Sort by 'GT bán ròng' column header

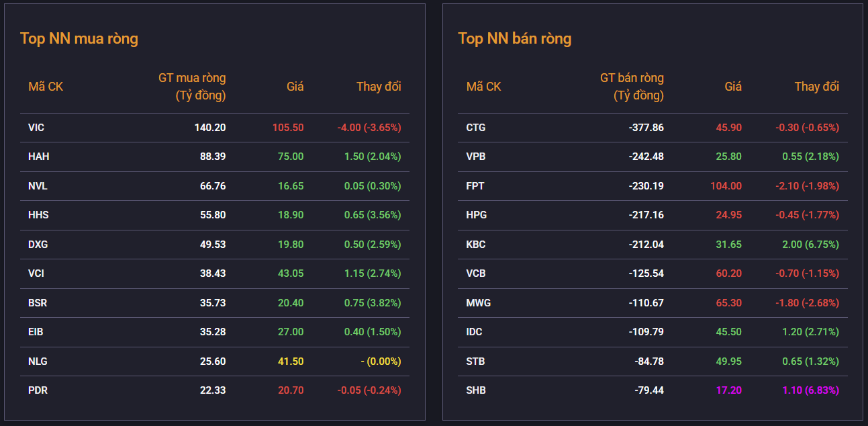631,87
